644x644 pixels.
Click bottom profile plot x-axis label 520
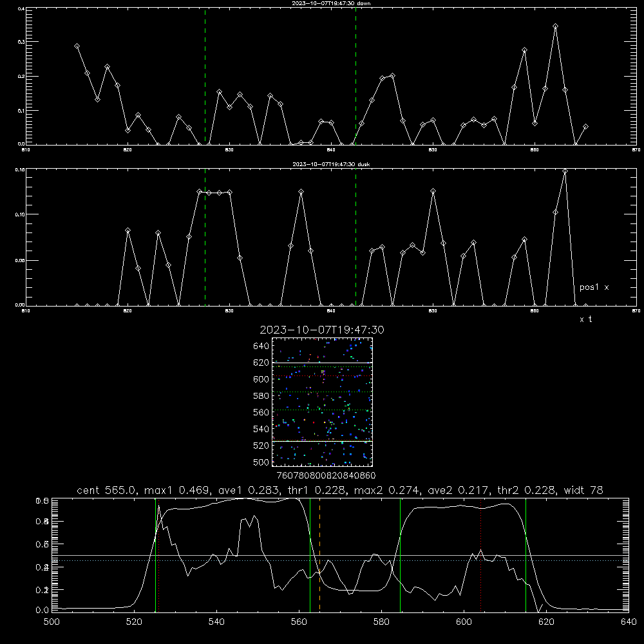(x=134, y=622)
